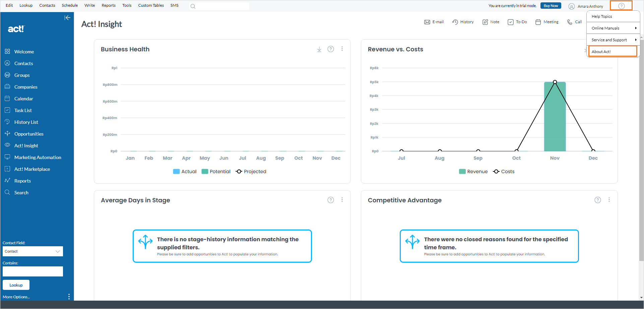Open the Write menu

click(89, 5)
